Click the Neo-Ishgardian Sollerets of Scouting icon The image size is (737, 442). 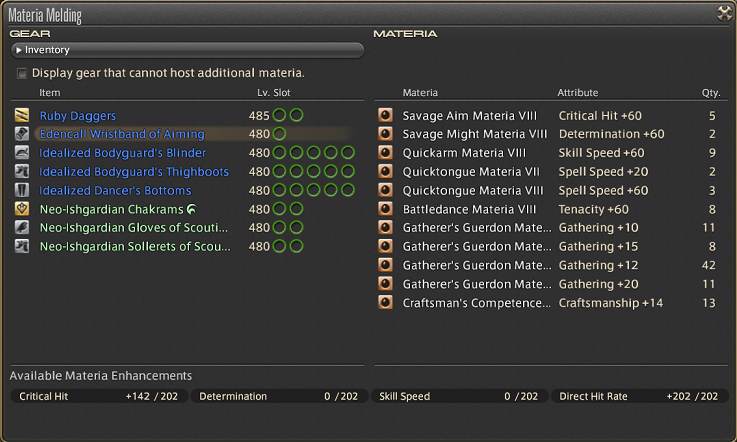click(22, 246)
